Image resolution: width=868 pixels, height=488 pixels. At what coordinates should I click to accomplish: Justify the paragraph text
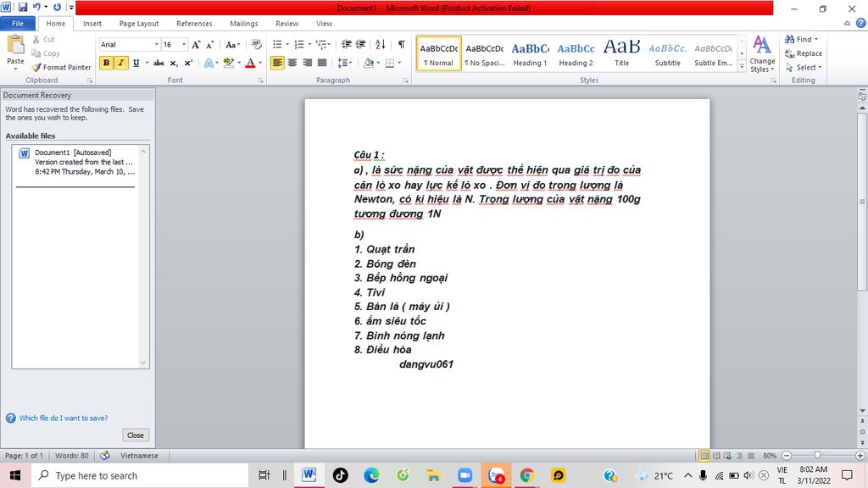tap(321, 63)
